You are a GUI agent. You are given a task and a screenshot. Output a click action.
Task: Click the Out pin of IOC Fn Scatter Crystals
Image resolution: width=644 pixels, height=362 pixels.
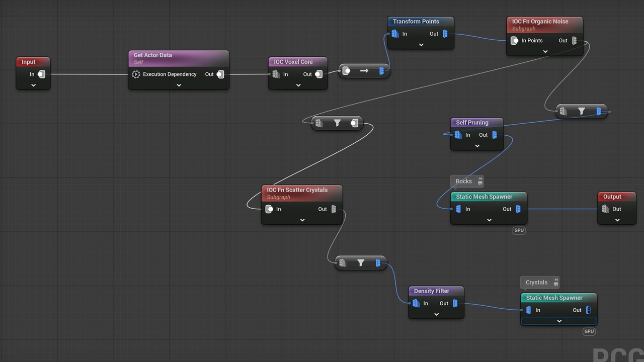click(x=334, y=209)
